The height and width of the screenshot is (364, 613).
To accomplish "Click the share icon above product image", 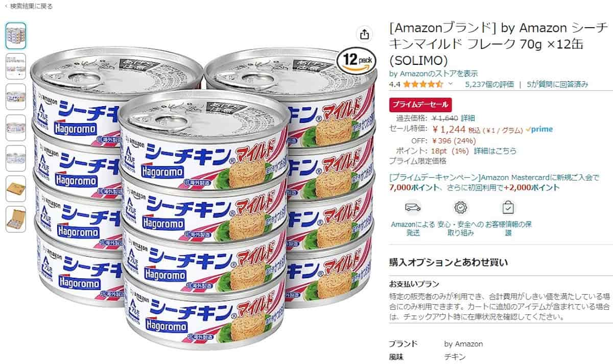I will click(x=364, y=34).
